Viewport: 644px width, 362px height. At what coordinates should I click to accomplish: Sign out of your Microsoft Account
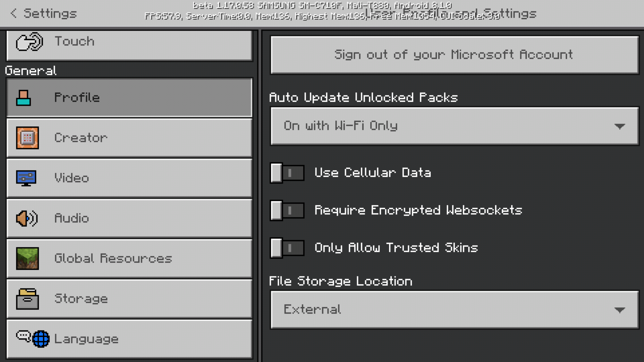pyautogui.click(x=454, y=55)
